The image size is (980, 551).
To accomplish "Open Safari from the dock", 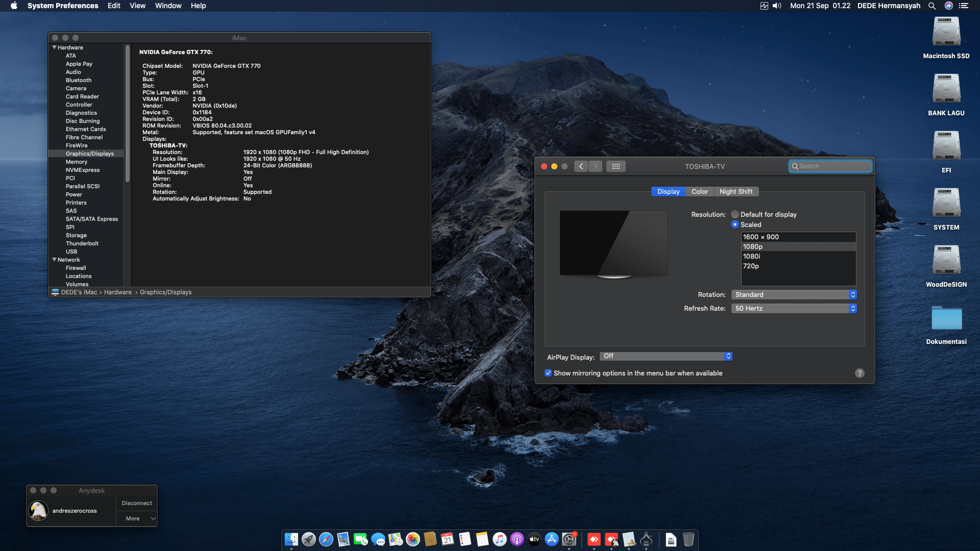I will [x=326, y=539].
